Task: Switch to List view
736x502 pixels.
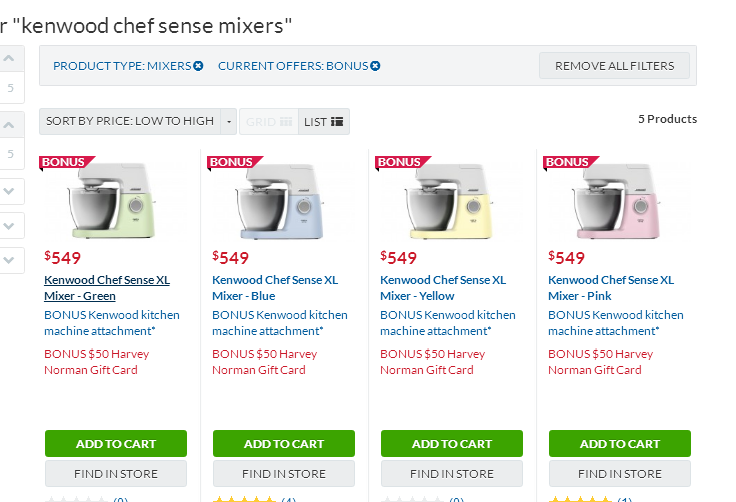Action: pyautogui.click(x=324, y=121)
